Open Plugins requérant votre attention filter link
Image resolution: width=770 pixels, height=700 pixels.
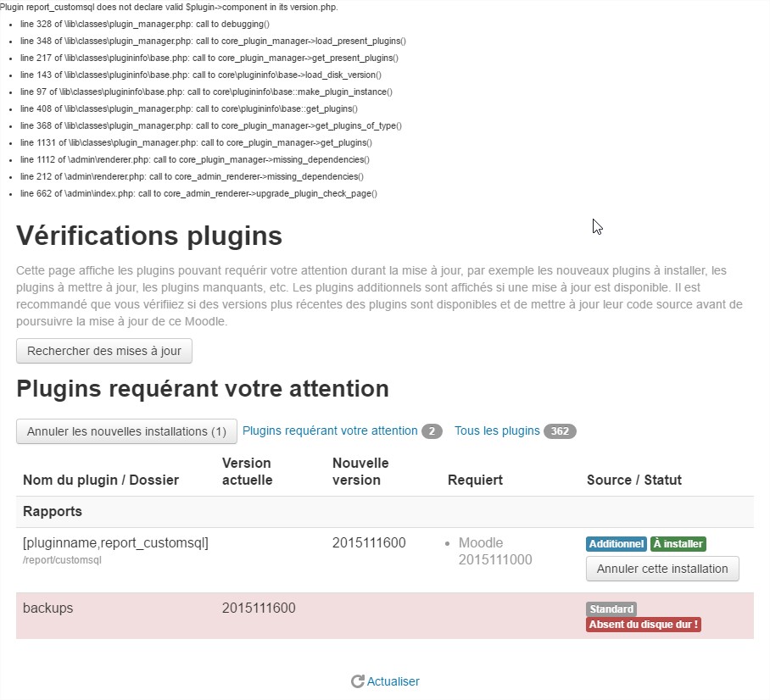coord(330,431)
